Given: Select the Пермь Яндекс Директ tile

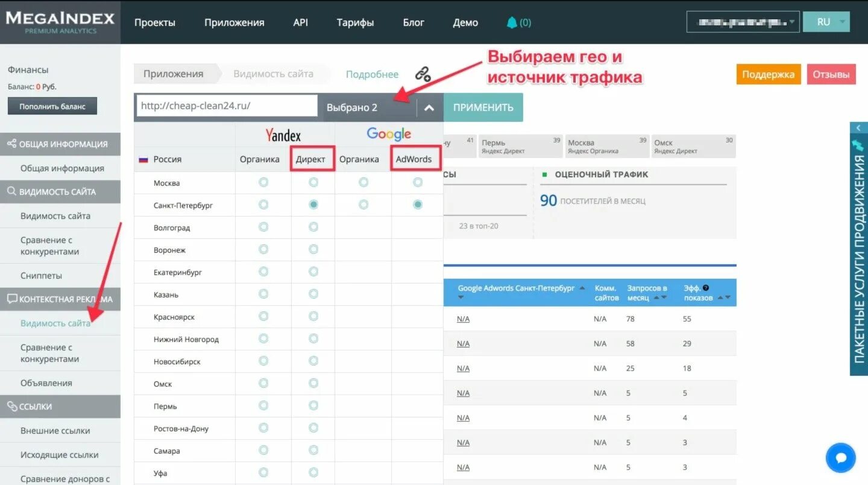Looking at the screenshot, I should [x=521, y=147].
